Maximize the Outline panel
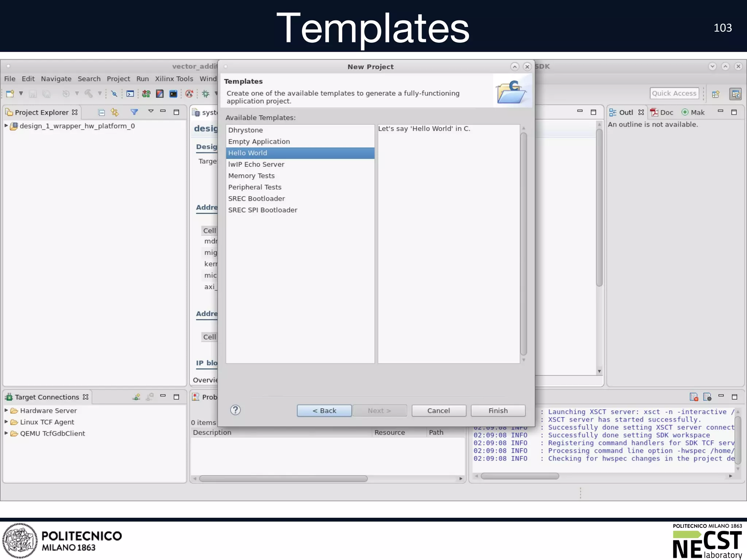 (x=734, y=112)
